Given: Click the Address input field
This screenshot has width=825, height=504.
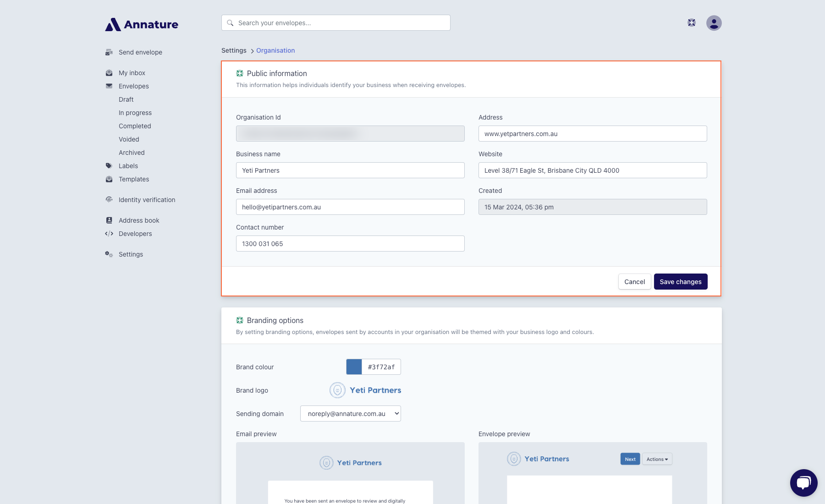Looking at the screenshot, I should [x=593, y=134].
